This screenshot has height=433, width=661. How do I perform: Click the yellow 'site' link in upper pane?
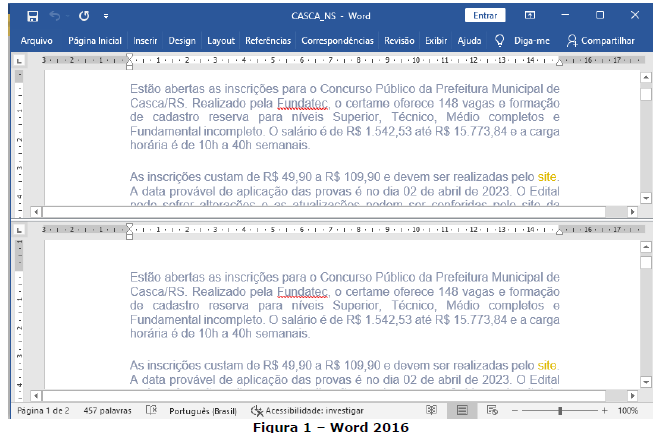(x=547, y=177)
